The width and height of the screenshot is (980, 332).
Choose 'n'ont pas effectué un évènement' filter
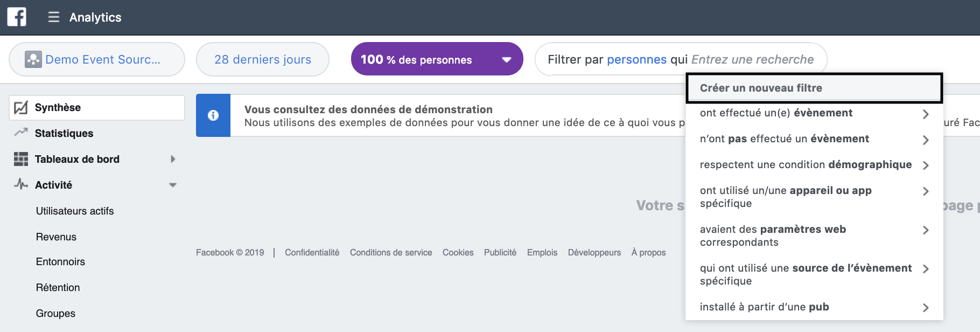[814, 139]
